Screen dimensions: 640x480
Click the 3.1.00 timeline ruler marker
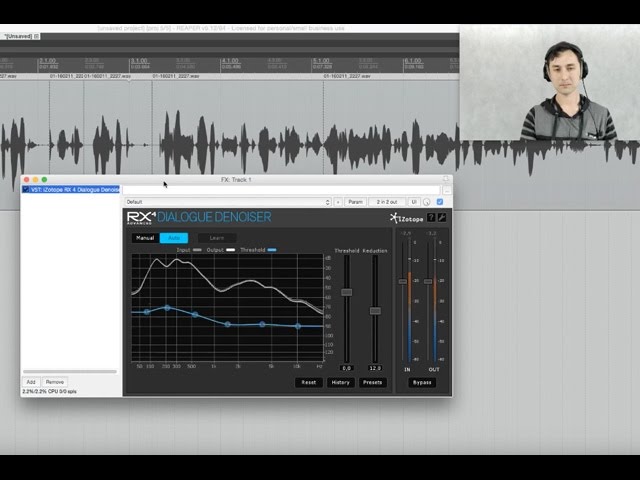(x=139, y=60)
